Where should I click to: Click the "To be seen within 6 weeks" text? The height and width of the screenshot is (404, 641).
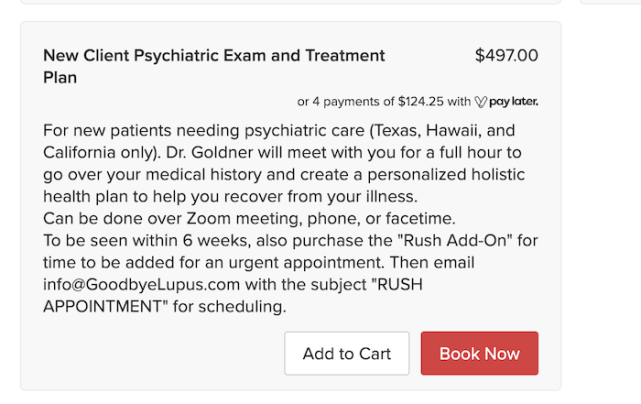(x=150, y=241)
